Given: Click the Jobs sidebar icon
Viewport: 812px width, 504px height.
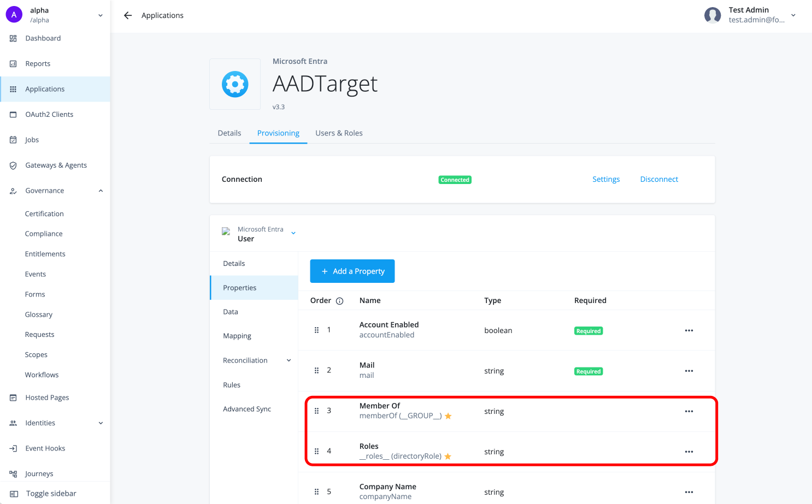Looking at the screenshot, I should click(x=13, y=140).
